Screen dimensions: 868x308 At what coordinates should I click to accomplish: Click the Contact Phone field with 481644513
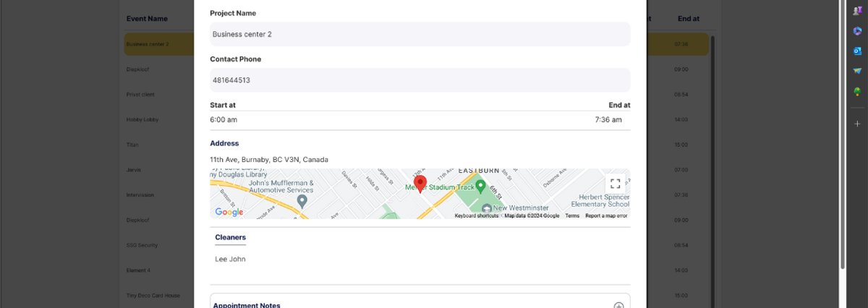coord(420,80)
